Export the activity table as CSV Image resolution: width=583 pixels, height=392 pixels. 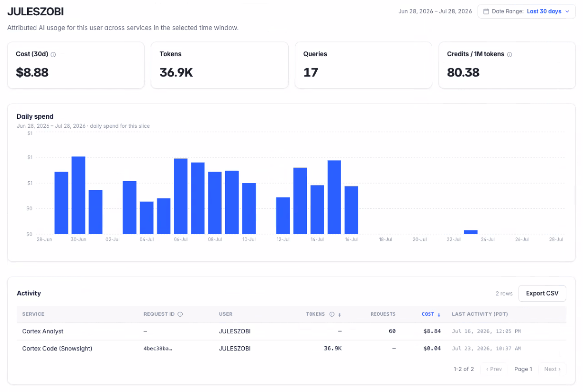[542, 293]
